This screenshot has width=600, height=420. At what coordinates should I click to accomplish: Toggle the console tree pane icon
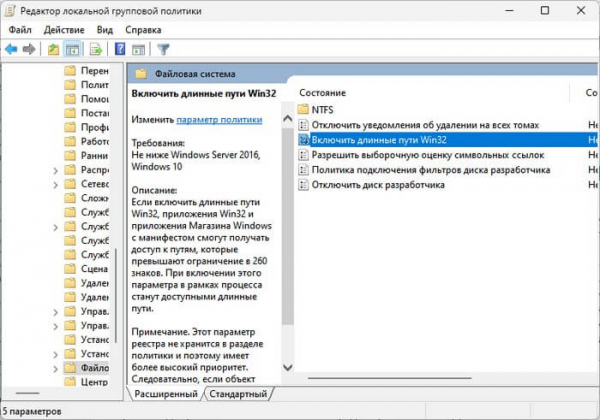pos(72,49)
